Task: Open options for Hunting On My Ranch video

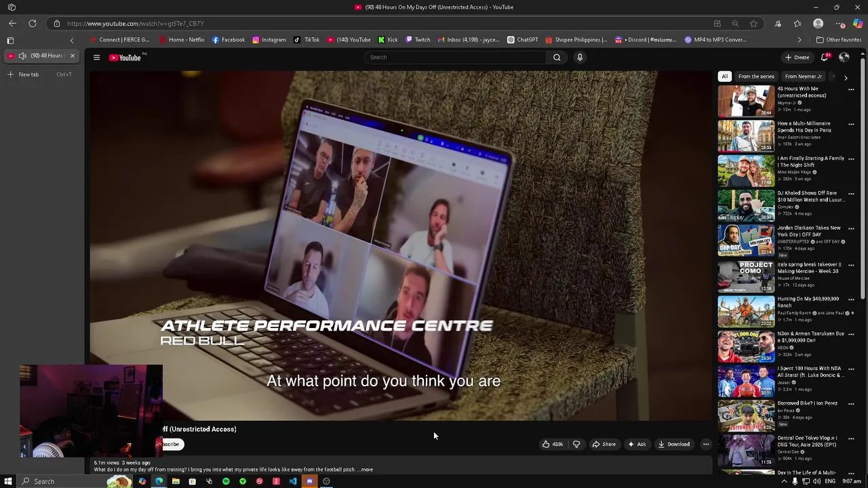Action: click(851, 300)
